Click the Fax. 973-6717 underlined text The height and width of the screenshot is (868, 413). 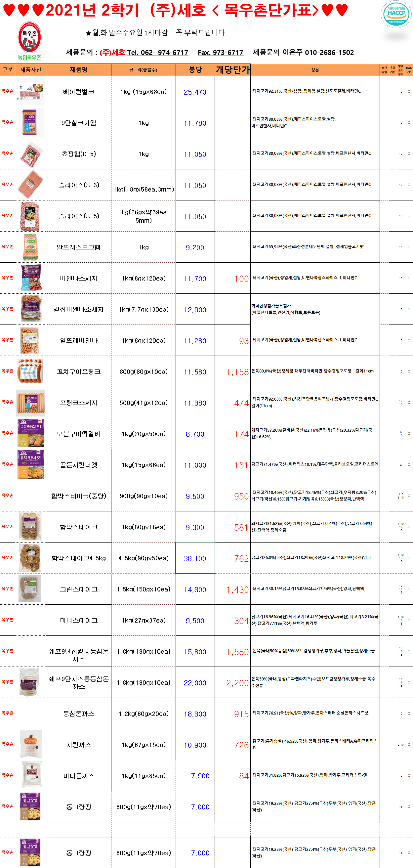point(220,53)
